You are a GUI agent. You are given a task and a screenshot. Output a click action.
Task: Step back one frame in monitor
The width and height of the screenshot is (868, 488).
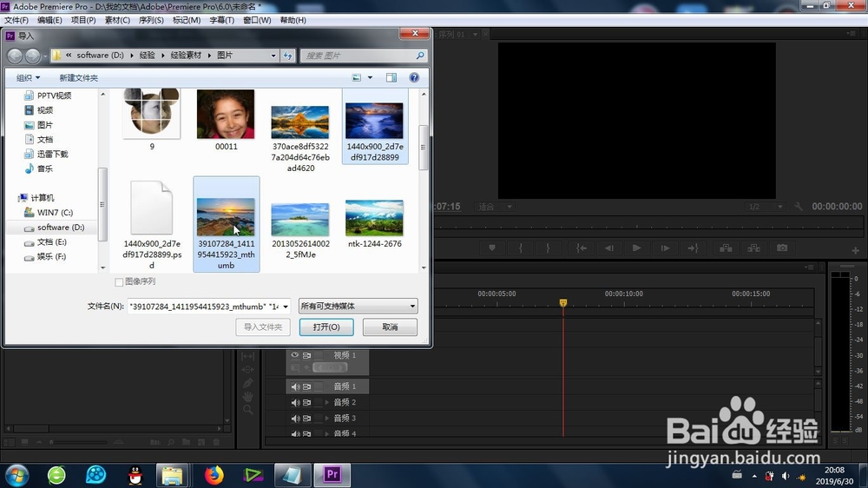coord(609,248)
